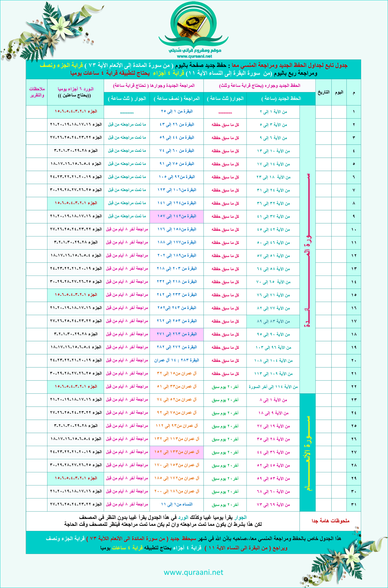Click the 'اليوم' column header
The width and height of the screenshot is (388, 588).
pyautogui.click(x=339, y=92)
